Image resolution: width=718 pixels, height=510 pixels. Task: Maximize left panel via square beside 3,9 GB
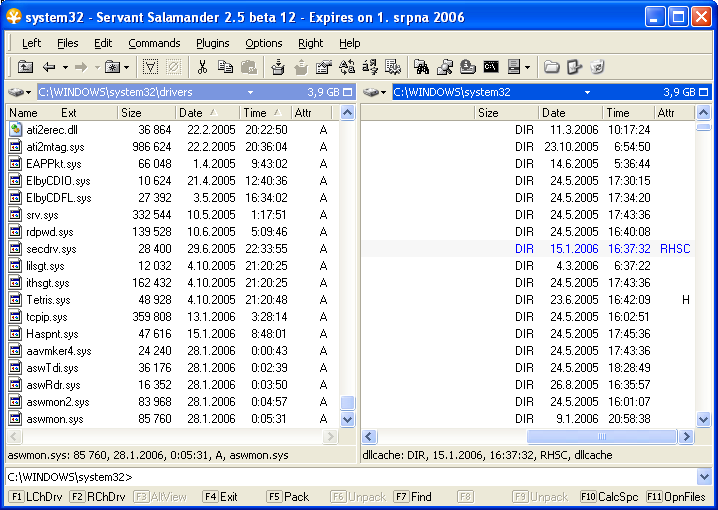[348, 92]
